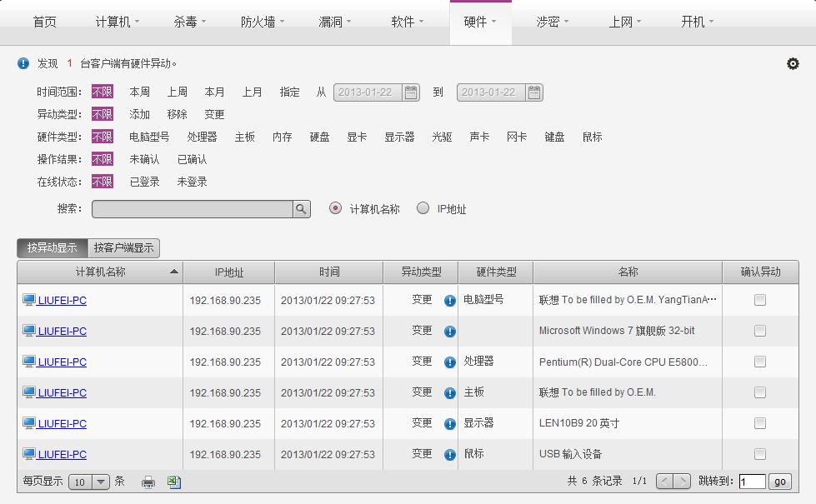
Task: Expand the 杀毒 menu
Action: click(189, 22)
